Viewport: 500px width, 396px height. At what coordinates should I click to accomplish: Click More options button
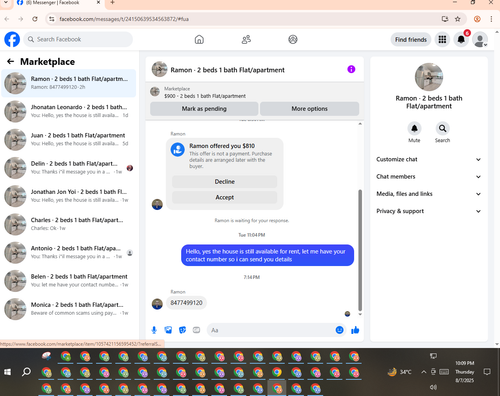pos(309,109)
